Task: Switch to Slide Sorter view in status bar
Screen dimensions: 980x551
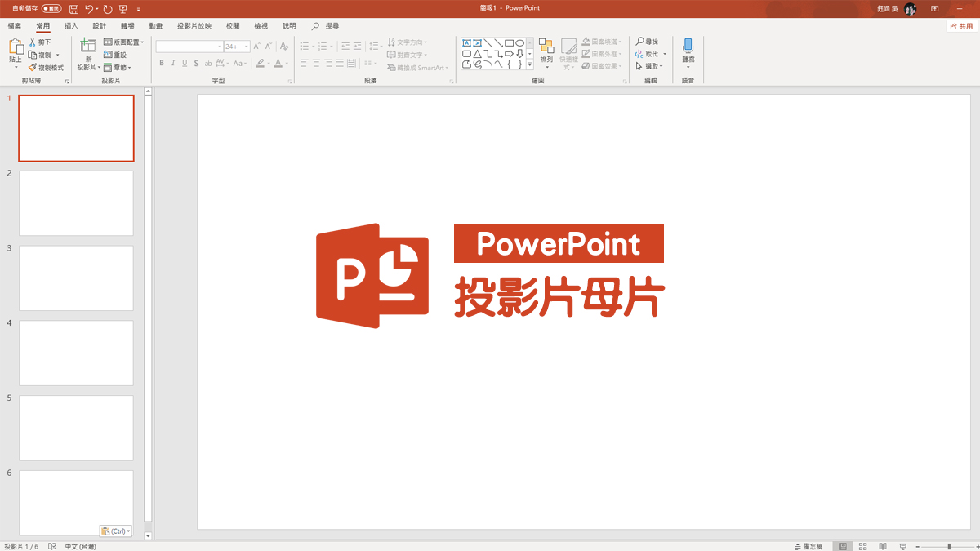Action: pyautogui.click(x=862, y=546)
